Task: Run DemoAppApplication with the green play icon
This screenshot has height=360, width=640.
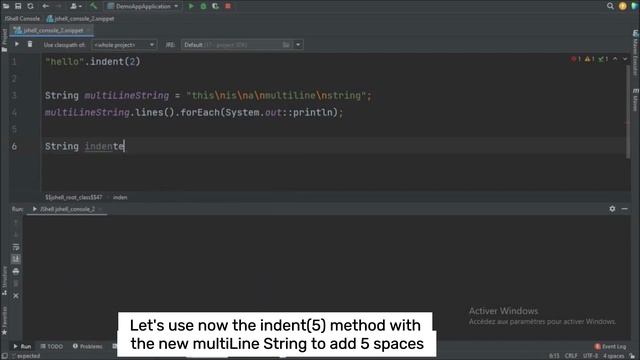Action: [x=191, y=6]
